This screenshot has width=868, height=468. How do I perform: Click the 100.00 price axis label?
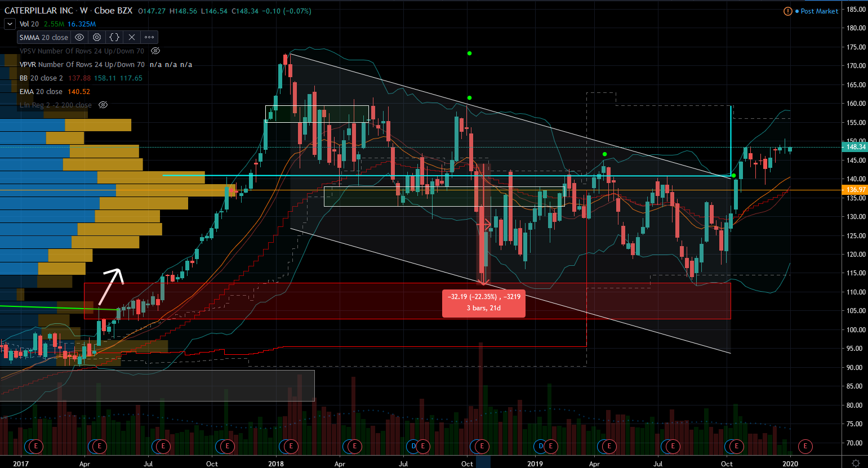coord(856,330)
